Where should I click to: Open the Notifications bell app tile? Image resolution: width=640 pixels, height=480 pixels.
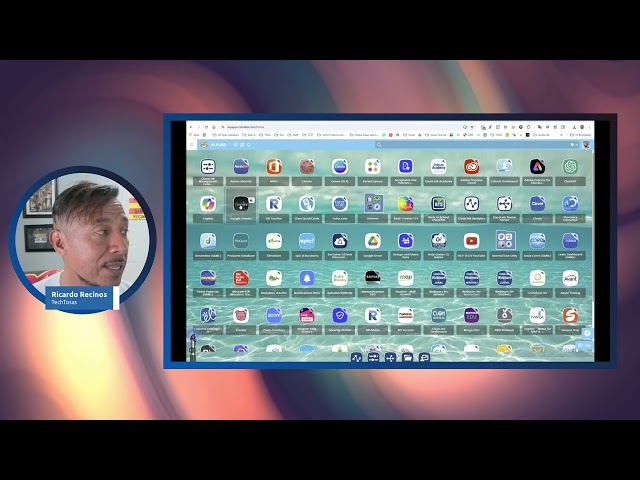click(307, 278)
